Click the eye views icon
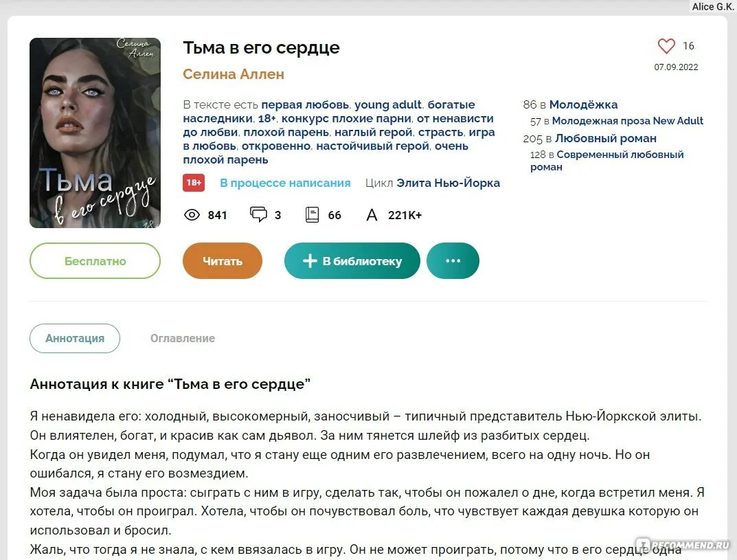Screen dimensions: 737x560 pyautogui.click(x=192, y=215)
